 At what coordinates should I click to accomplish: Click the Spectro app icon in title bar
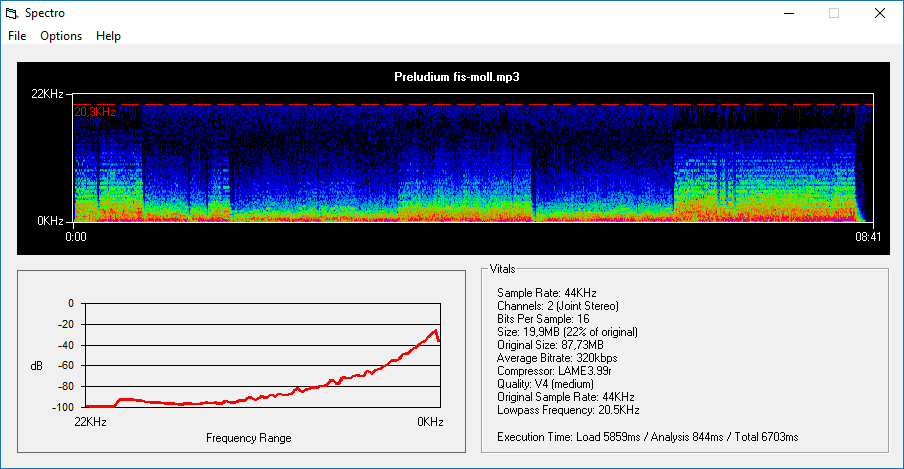tap(12, 13)
